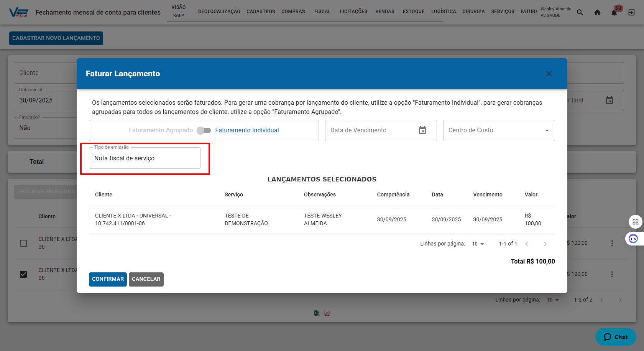Click the Data de Vencimento input field
The image size is (644, 351).
[370, 130]
